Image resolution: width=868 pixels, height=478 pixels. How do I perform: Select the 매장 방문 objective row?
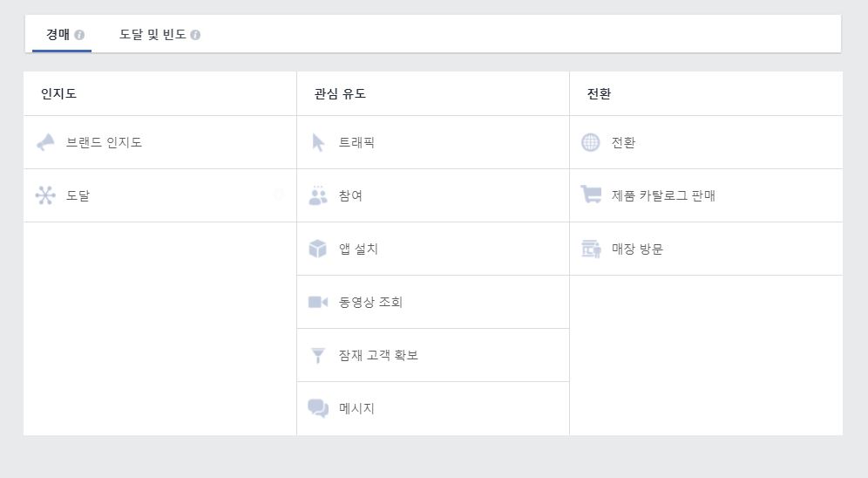[706, 249]
